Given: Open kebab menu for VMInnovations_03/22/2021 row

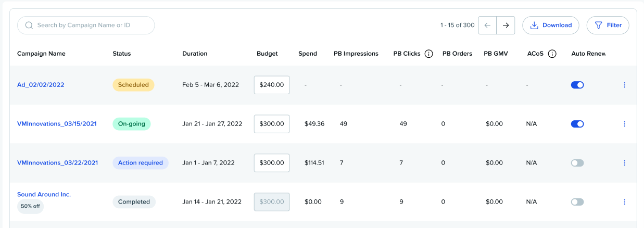Looking at the screenshot, I should click(x=624, y=163).
